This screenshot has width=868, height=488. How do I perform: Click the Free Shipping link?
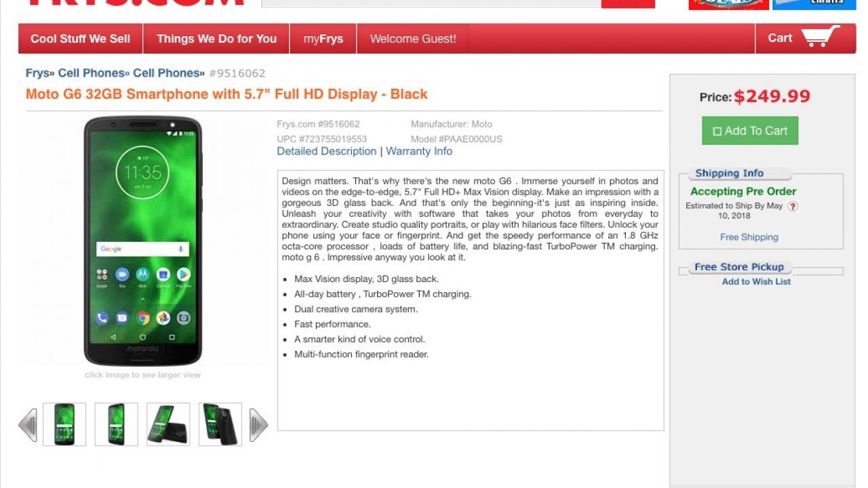749,237
